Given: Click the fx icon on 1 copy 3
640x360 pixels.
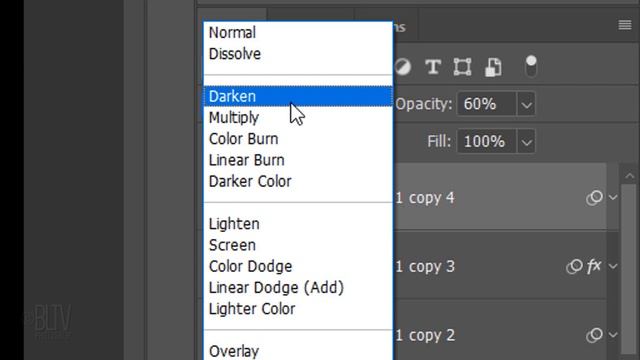Looking at the screenshot, I should click(594, 266).
